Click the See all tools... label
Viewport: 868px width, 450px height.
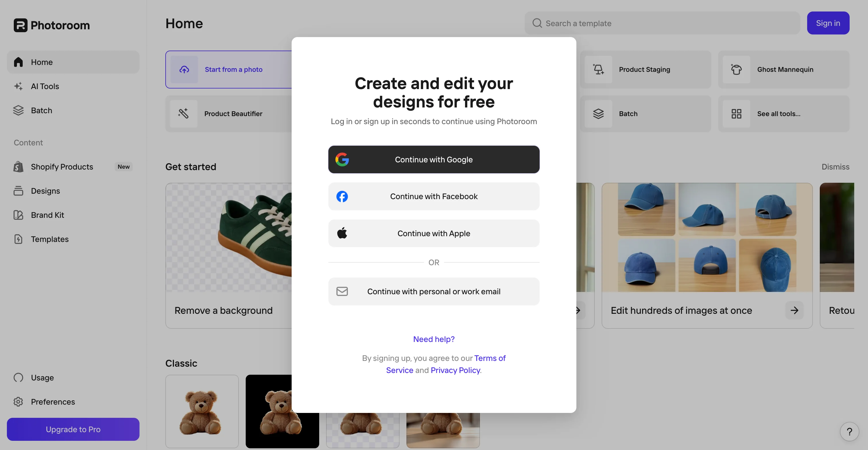[779, 114]
